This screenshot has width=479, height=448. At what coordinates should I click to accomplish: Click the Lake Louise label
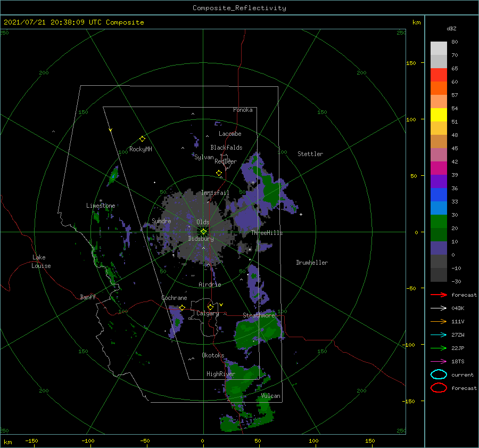(x=41, y=262)
